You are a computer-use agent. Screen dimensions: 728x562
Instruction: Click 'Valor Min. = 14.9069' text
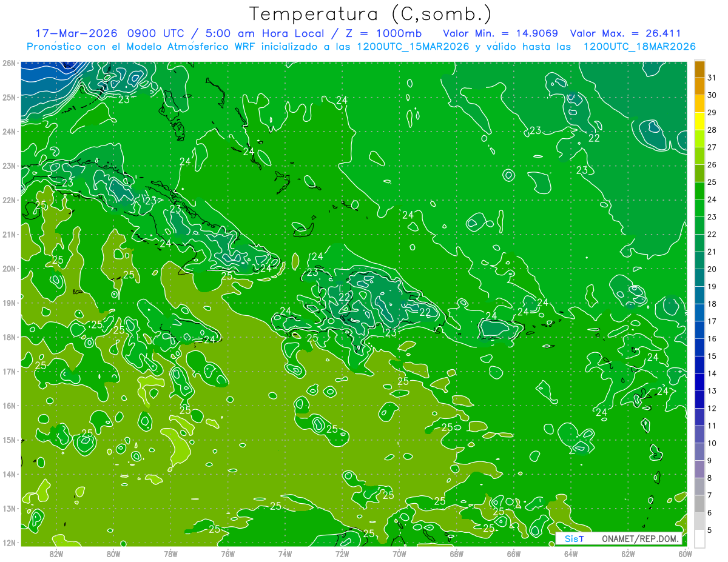click(500, 33)
